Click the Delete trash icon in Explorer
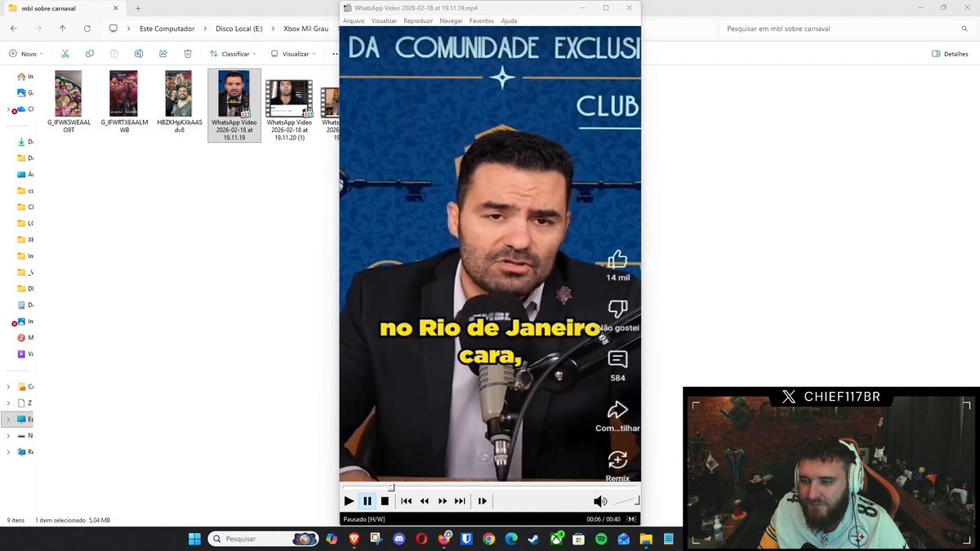Image resolution: width=980 pixels, height=551 pixels. pos(188,54)
